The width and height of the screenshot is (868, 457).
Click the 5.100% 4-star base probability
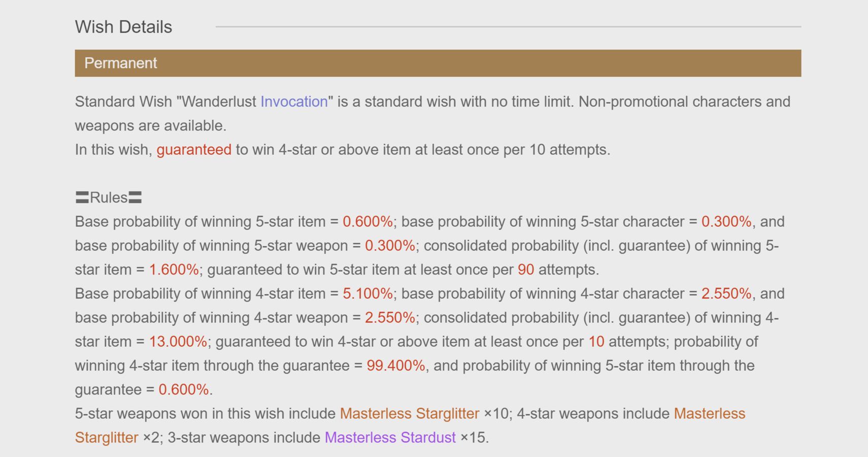click(368, 293)
